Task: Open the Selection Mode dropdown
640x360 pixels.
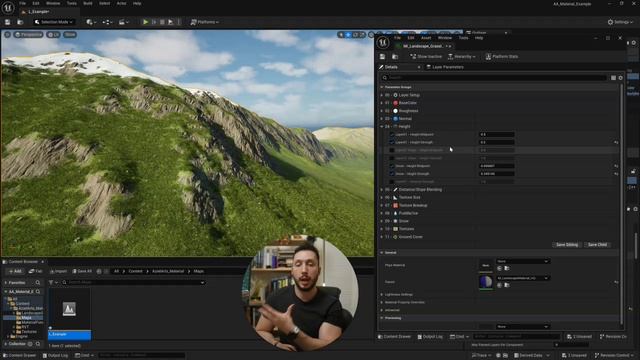Action: 53,22
